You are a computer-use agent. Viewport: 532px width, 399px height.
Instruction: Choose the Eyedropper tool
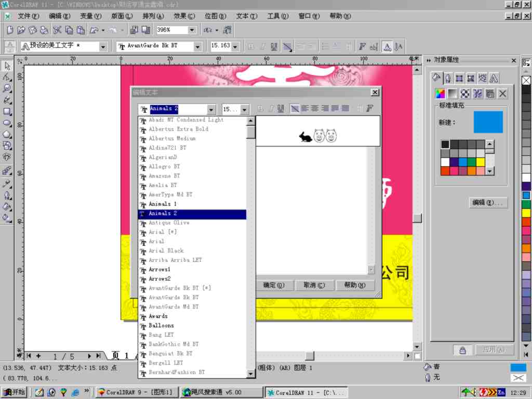(x=7, y=183)
